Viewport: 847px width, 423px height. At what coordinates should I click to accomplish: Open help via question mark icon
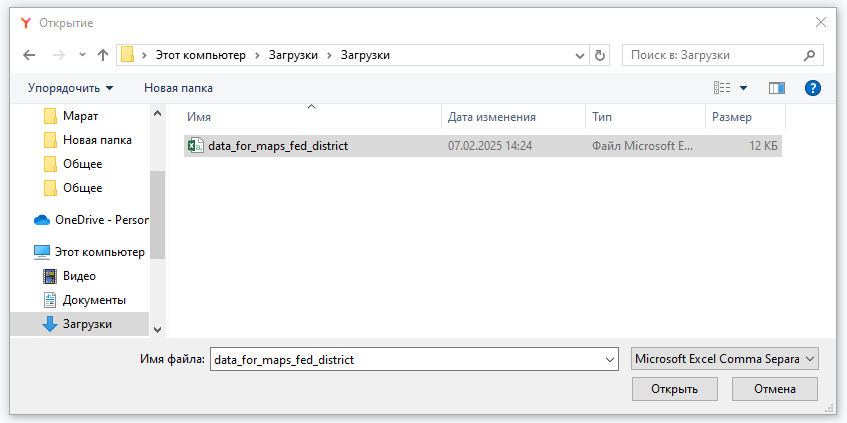(812, 88)
